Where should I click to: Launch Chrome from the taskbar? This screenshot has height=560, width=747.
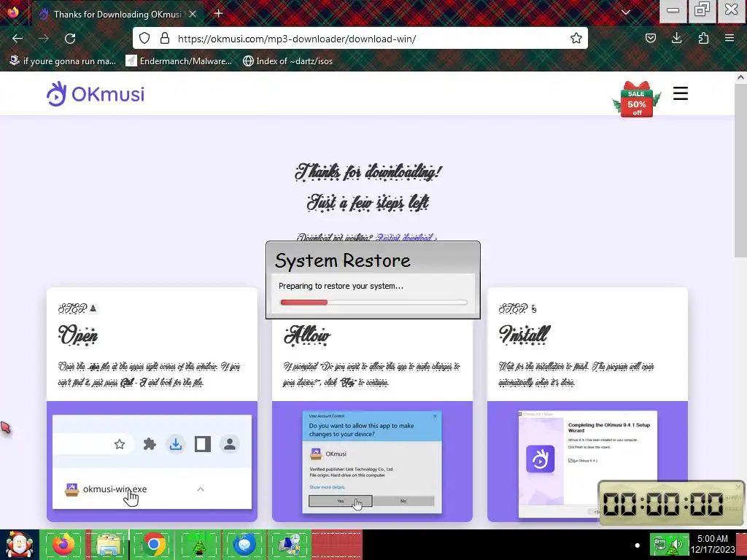pyautogui.click(x=153, y=545)
